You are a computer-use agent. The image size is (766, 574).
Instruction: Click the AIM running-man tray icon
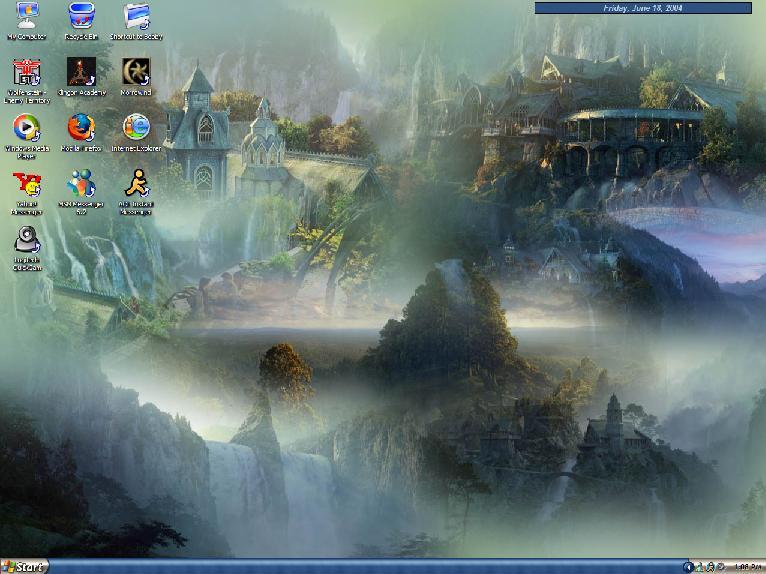pos(710,567)
